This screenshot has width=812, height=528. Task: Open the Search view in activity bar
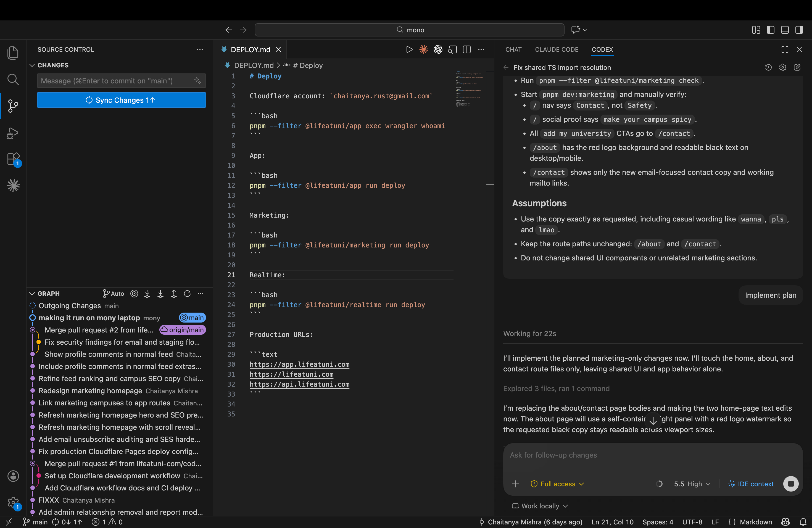[13, 80]
